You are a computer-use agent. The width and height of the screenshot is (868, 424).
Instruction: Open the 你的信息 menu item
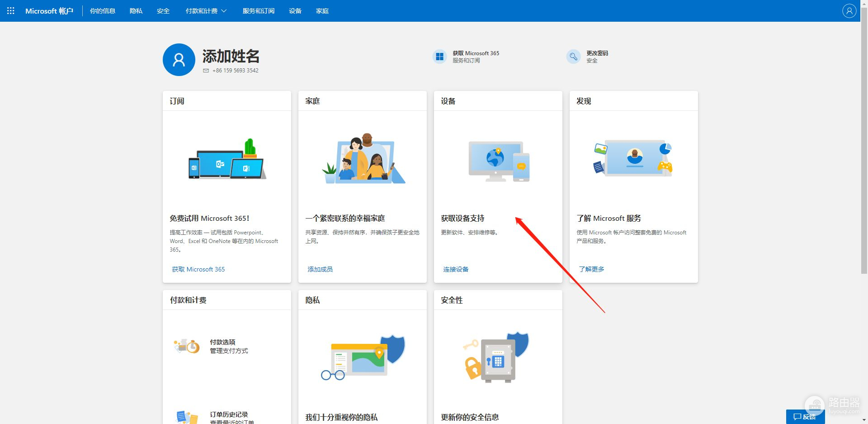[x=103, y=11]
